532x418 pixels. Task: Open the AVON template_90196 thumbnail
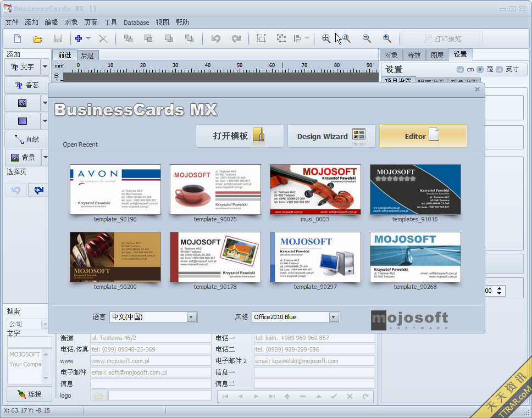tap(115, 190)
